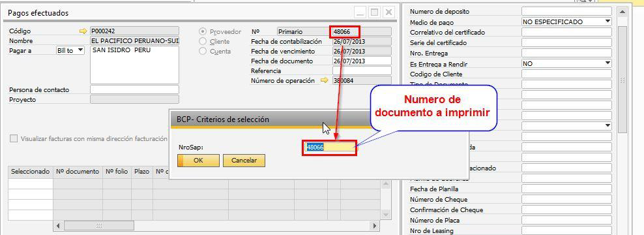Open the Bill to dropdown

click(70, 51)
